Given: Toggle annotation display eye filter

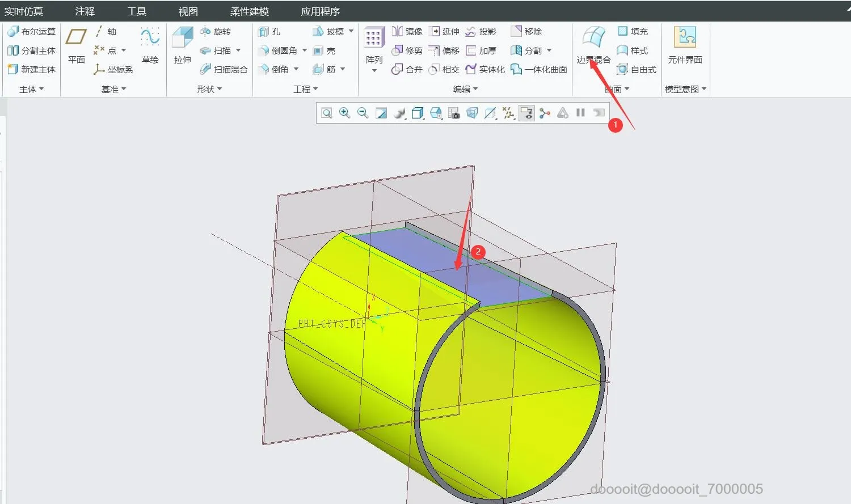Looking at the screenshot, I should [526, 113].
